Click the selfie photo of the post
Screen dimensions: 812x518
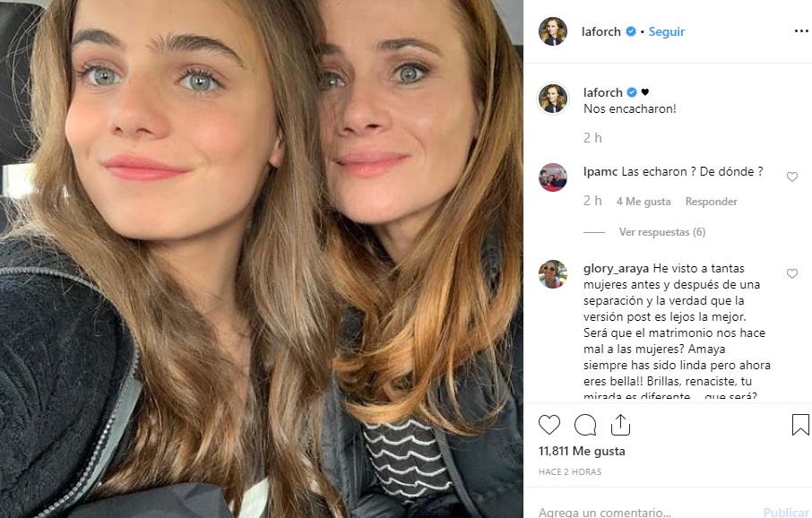(262, 259)
